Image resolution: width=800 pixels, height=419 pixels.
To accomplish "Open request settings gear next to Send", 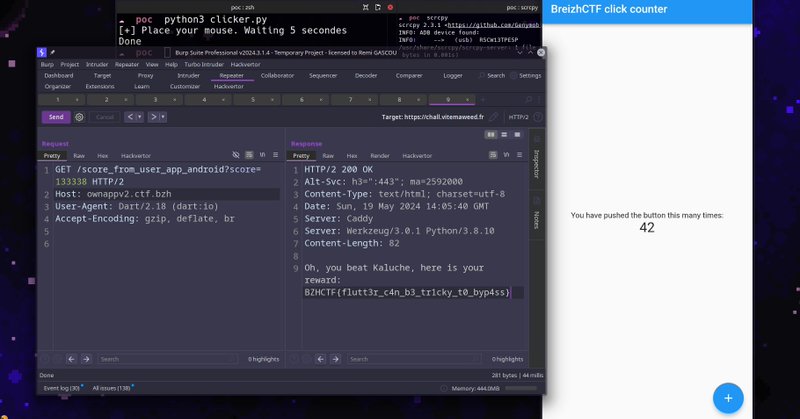I will [x=79, y=117].
